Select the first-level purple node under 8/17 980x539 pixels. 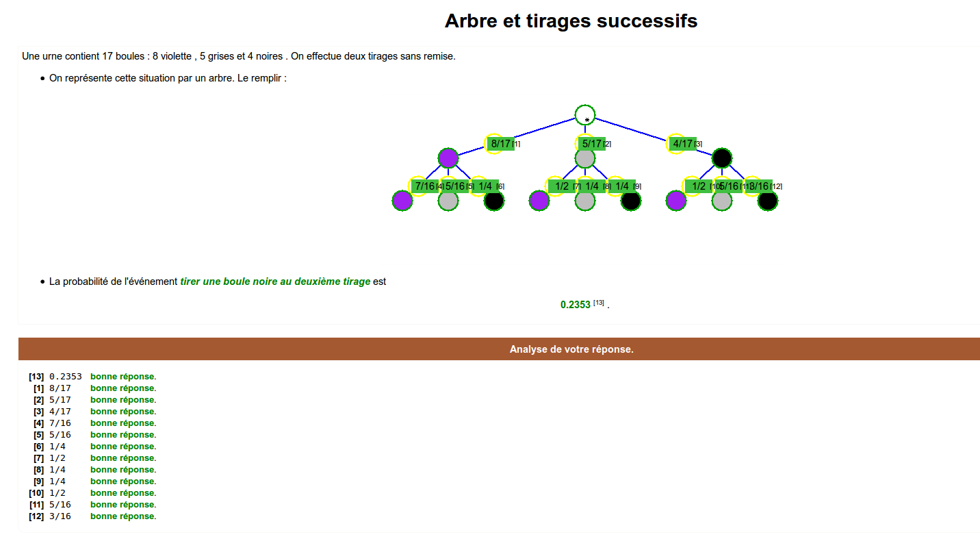point(448,158)
